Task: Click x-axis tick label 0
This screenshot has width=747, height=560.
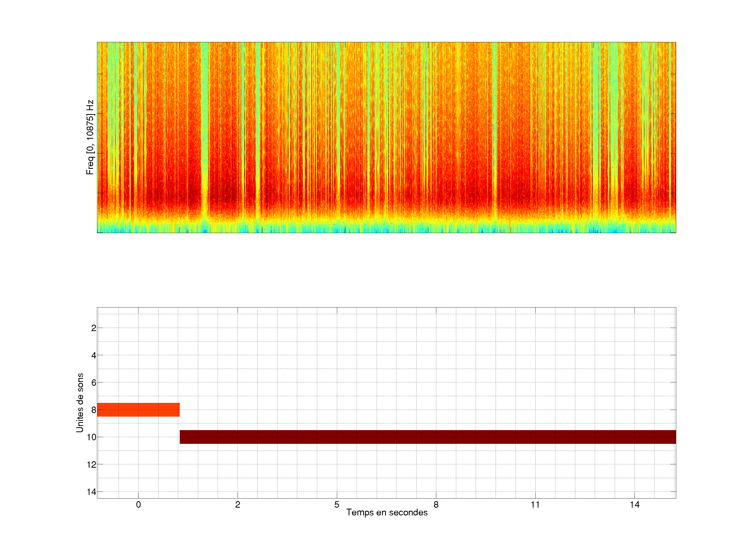Action: pyautogui.click(x=139, y=505)
